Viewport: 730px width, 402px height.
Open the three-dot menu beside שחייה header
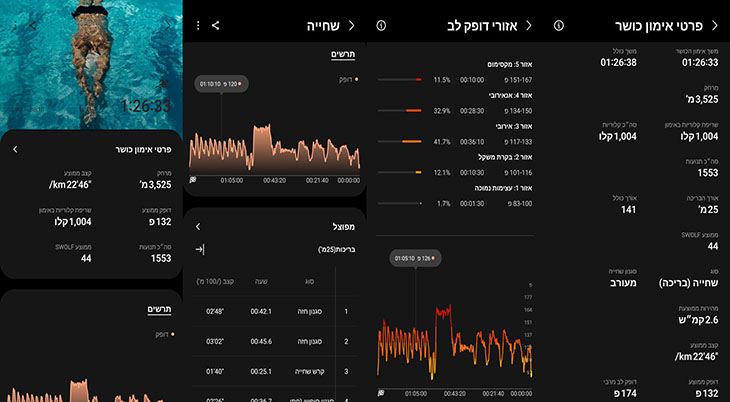click(198, 26)
